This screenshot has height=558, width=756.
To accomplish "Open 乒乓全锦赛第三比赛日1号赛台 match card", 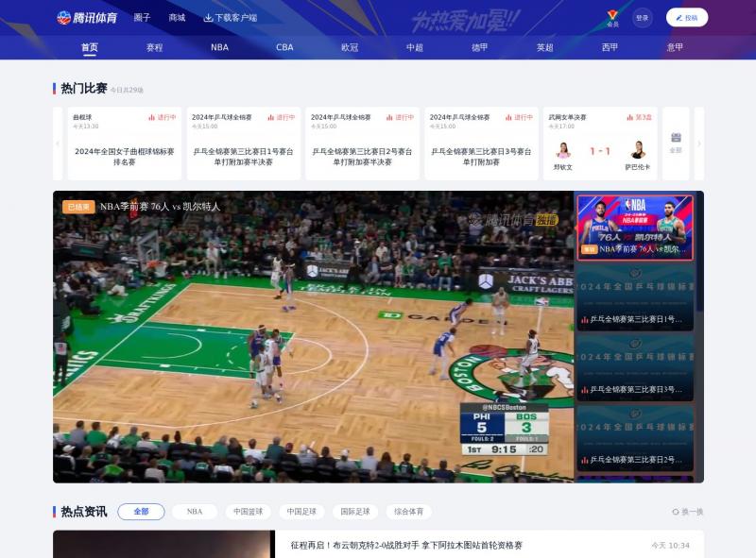I will 244,144.
